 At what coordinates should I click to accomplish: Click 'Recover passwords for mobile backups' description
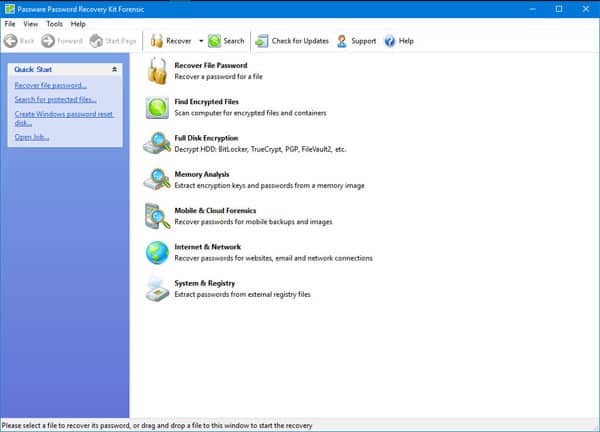click(253, 222)
